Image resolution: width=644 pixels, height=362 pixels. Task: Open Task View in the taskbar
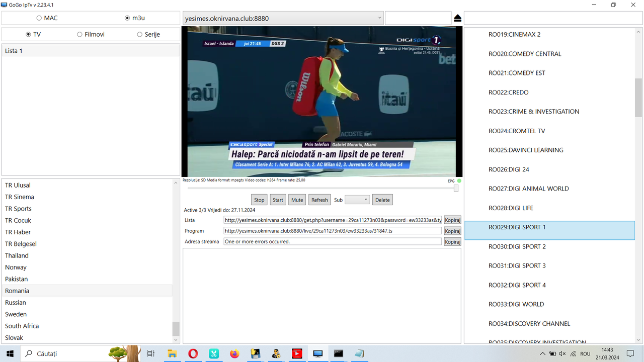pos(151,354)
